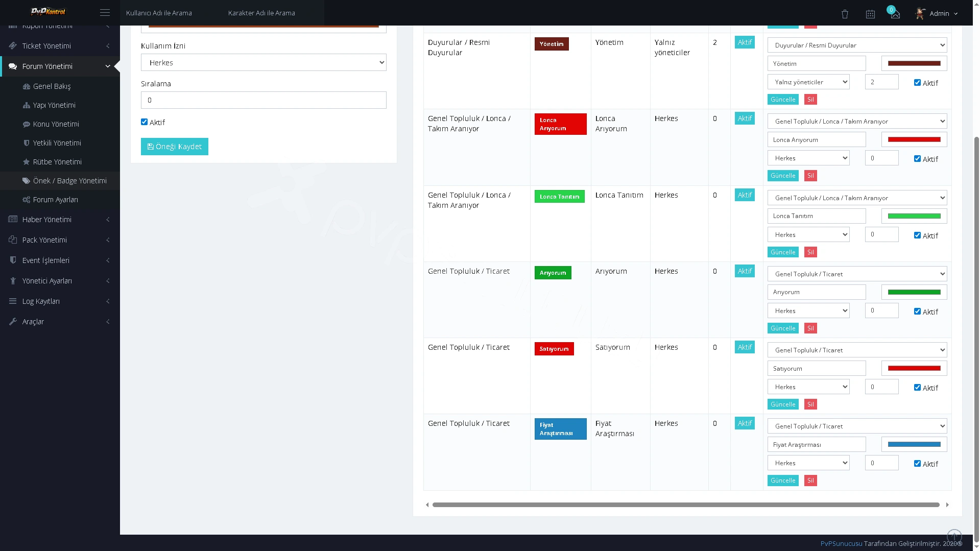Open Yalnız yöneticiler permission dropdown

pyautogui.click(x=808, y=82)
